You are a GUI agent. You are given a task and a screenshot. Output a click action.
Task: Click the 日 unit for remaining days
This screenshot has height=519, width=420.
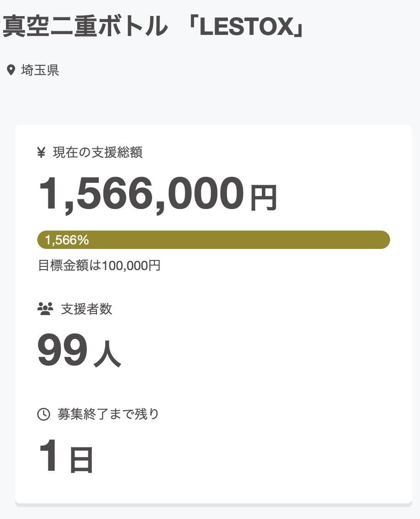[81, 460]
